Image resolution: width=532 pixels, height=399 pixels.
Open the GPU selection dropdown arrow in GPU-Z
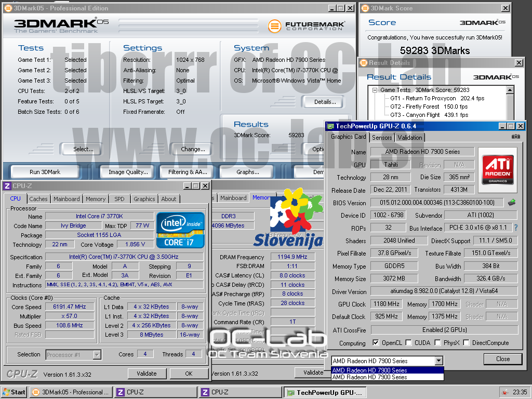click(x=438, y=361)
